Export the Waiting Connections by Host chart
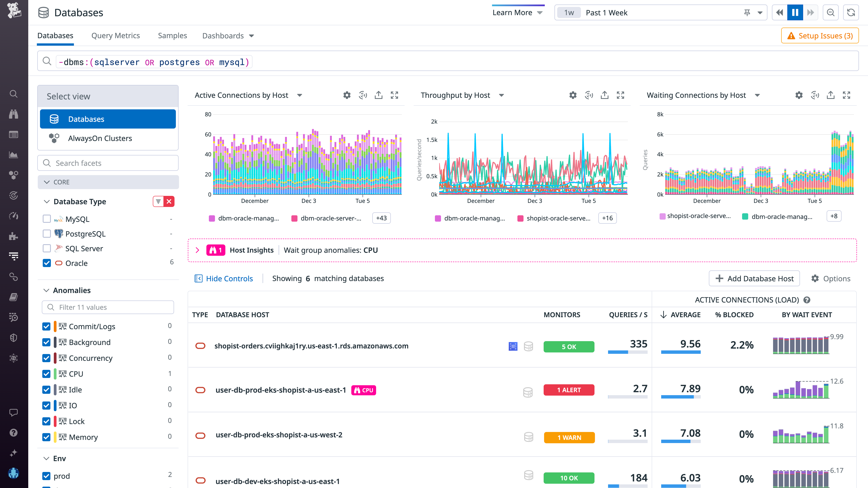868x488 pixels. pos(830,95)
